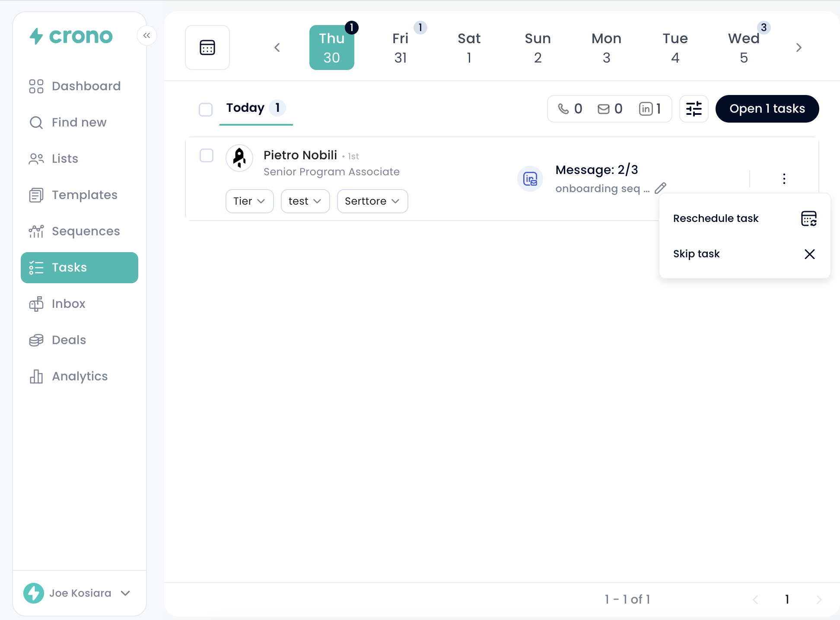Viewport: 840px width, 620px height.
Task: Click the LinkedIn message task icon
Action: [530, 179]
